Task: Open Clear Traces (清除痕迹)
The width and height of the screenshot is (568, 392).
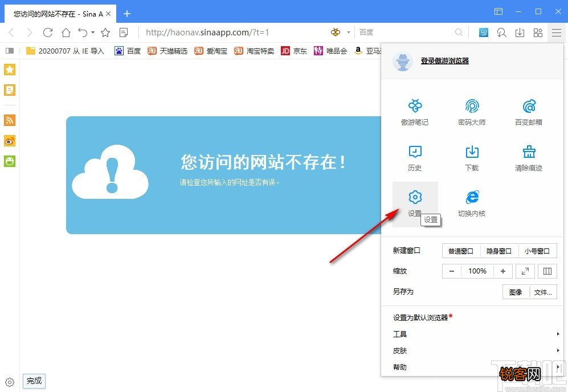Action: [x=529, y=158]
